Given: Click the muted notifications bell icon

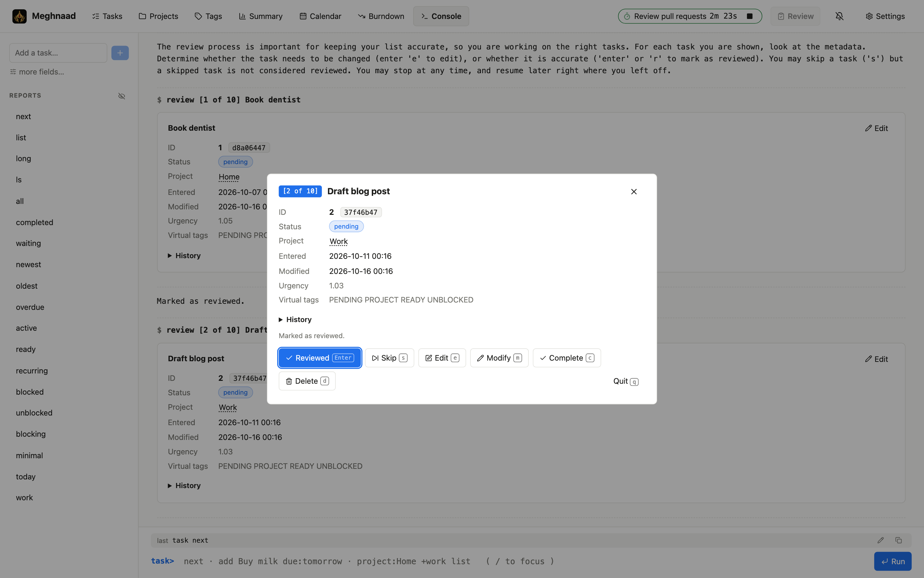Looking at the screenshot, I should click(839, 16).
